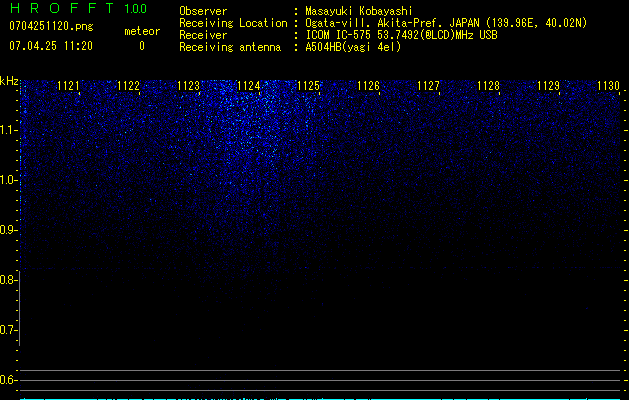Image resolution: width=629 pixels, height=400 pixels.
Task: Select antenna value A504HB(yagi 4el)
Action: (x=353, y=47)
